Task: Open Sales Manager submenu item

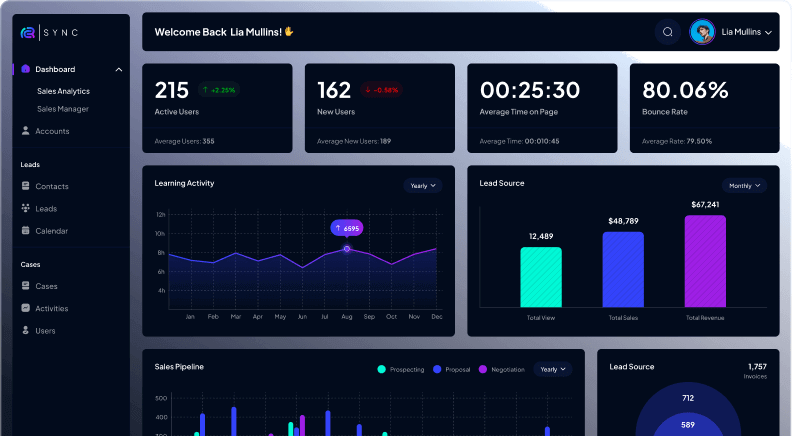Action: (x=63, y=109)
